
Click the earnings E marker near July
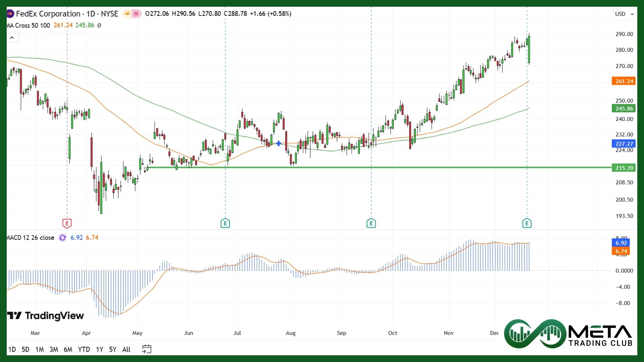tap(225, 223)
